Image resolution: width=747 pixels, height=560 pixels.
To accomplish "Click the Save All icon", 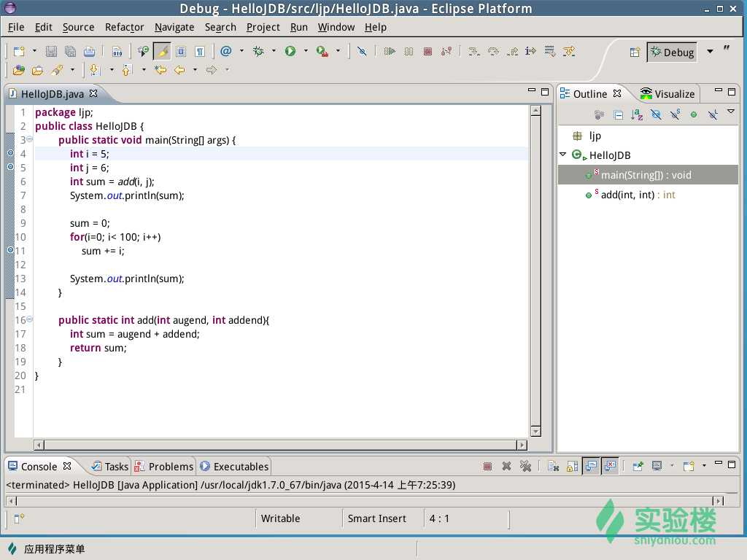I will coord(70,52).
